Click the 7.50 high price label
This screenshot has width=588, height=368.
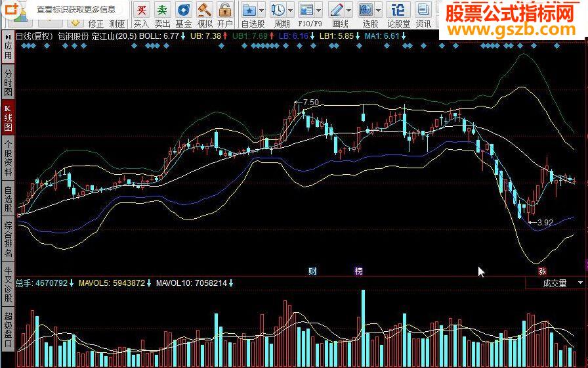click(311, 102)
